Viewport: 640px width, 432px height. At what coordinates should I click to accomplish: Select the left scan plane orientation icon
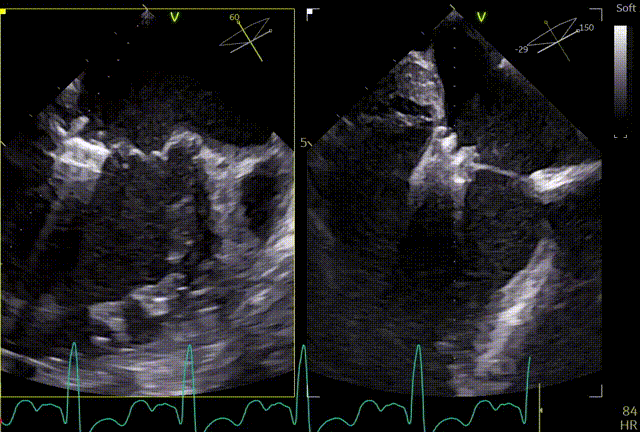pyautogui.click(x=247, y=35)
